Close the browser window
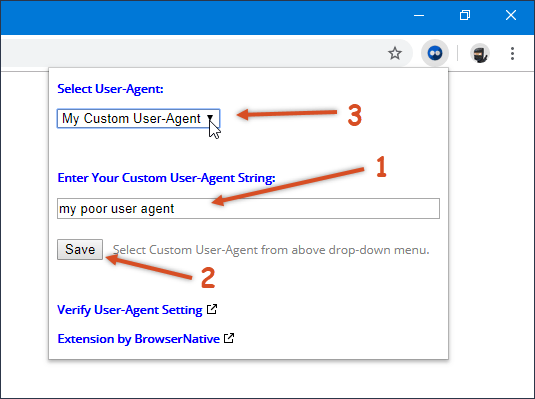The image size is (535, 399). pos(511,15)
